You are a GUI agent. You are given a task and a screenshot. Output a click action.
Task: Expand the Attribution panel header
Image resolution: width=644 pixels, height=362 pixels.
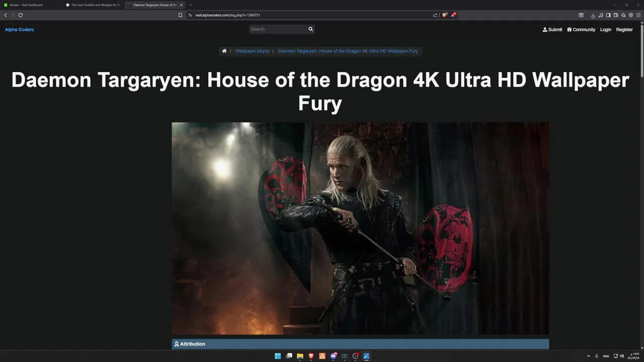[360, 344]
